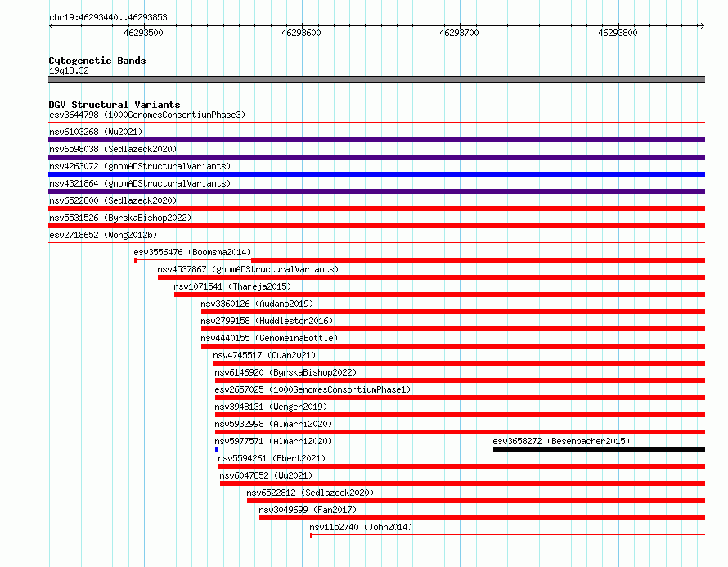Click the 19q13.32 band label
This screenshot has height=567, width=728.
pos(69,70)
